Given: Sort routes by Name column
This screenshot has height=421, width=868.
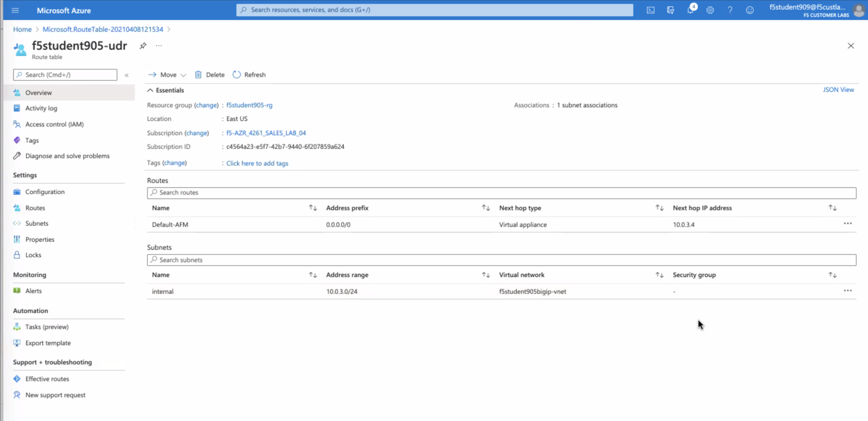Looking at the screenshot, I should (313, 208).
